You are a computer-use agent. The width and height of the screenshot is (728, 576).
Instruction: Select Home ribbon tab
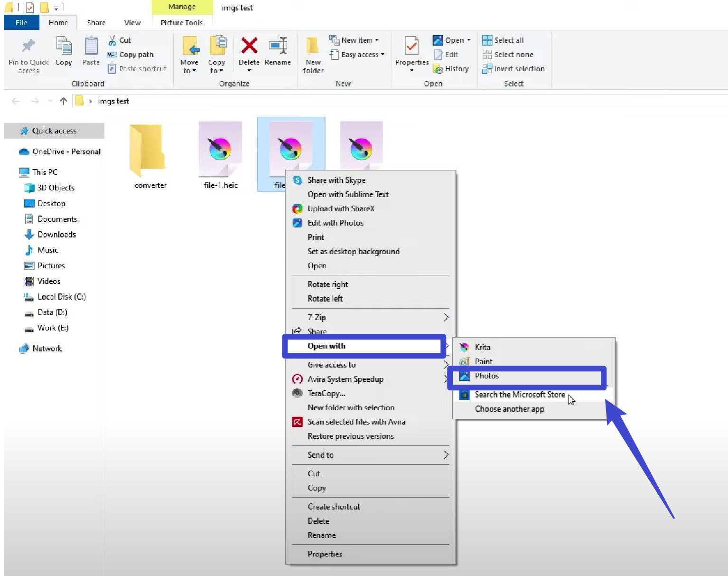click(x=58, y=22)
